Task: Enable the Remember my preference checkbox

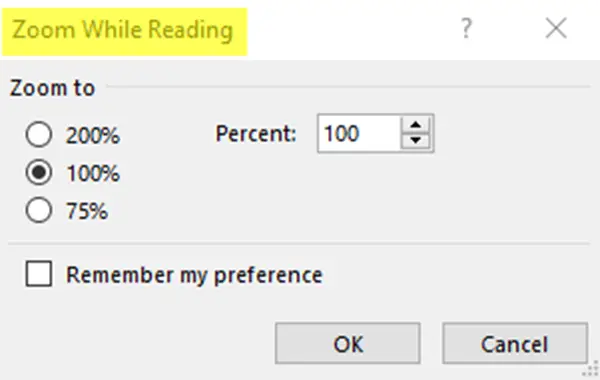Action: [39, 274]
